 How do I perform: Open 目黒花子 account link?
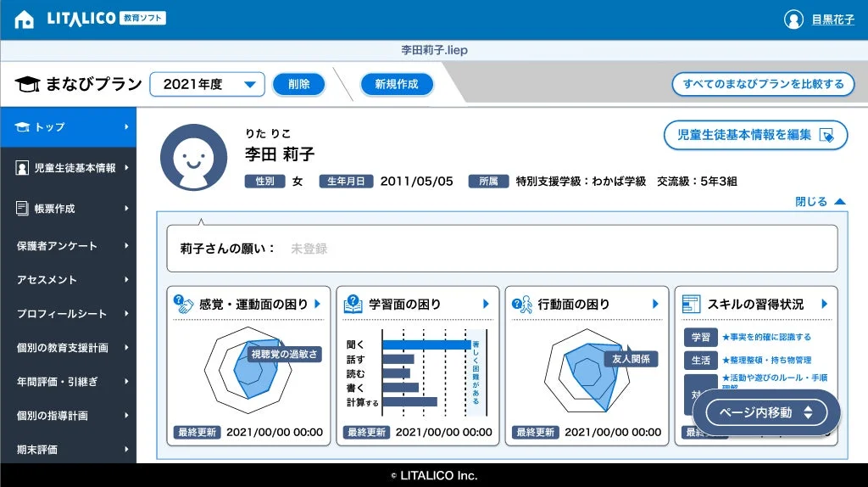click(832, 20)
